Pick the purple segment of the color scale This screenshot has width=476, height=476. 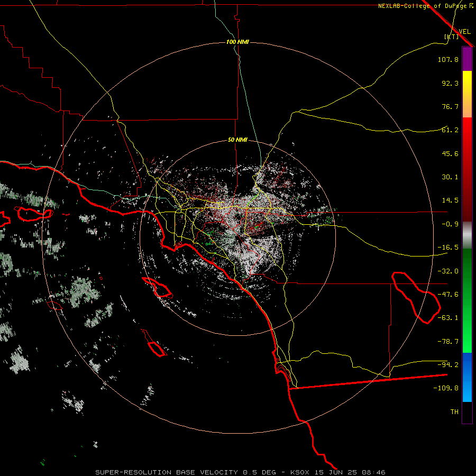tap(467, 59)
